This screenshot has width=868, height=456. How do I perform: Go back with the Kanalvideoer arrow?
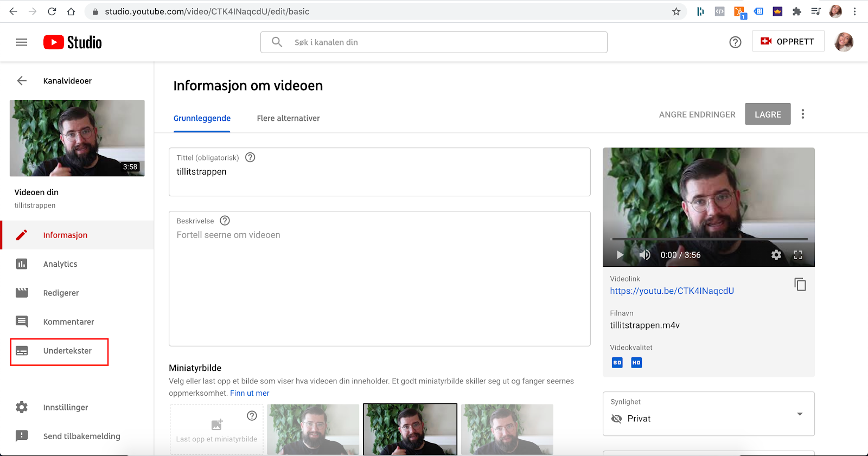(x=22, y=81)
